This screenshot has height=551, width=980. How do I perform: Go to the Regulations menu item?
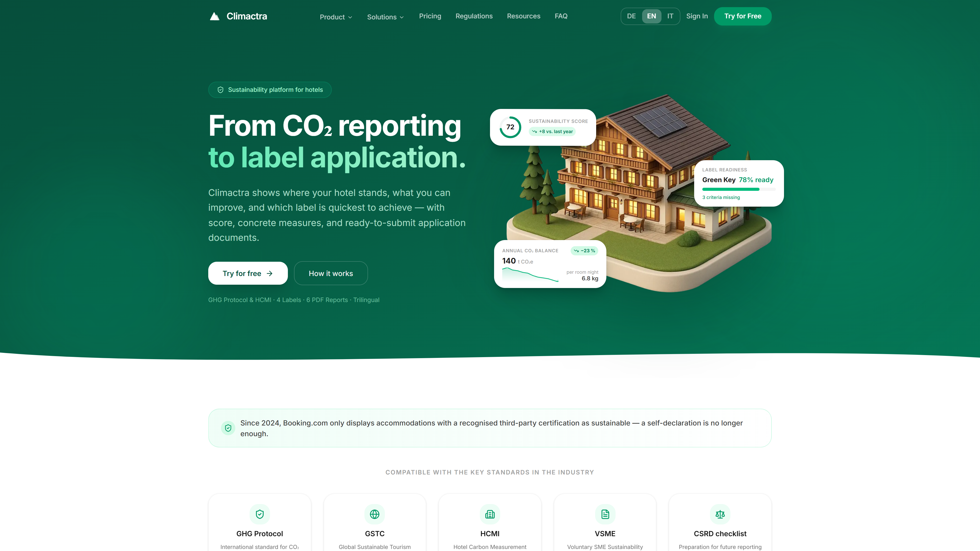[x=474, y=16]
